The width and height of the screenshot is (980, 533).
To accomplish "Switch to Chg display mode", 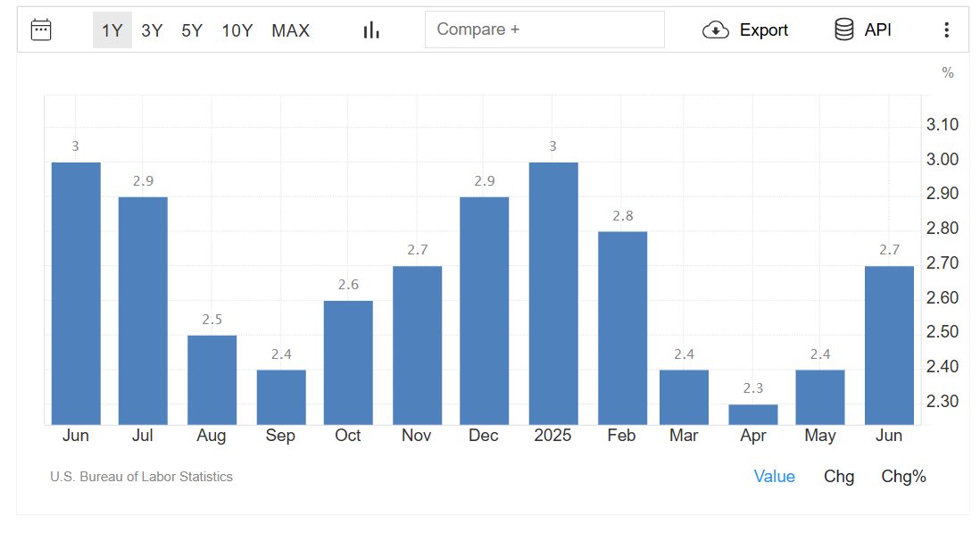I will click(839, 477).
